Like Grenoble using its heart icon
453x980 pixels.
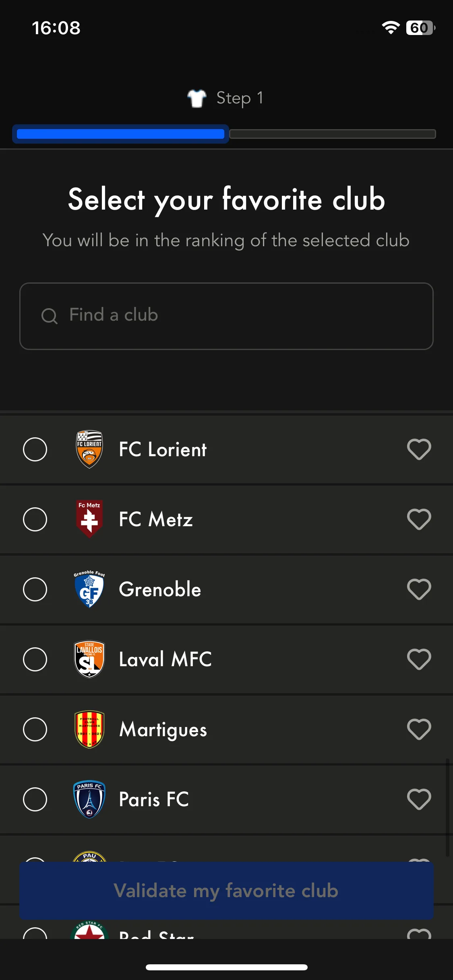[x=419, y=589]
